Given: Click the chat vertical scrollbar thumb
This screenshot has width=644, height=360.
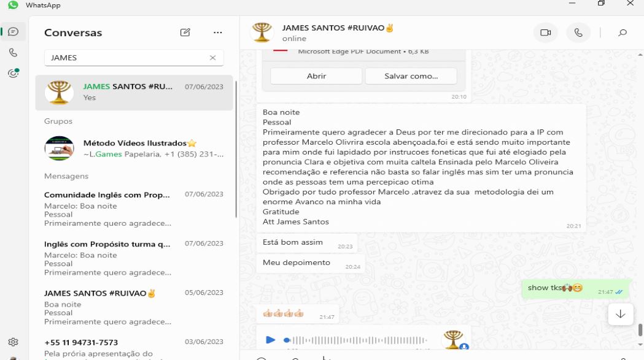Looking at the screenshot, I should pos(640,329).
